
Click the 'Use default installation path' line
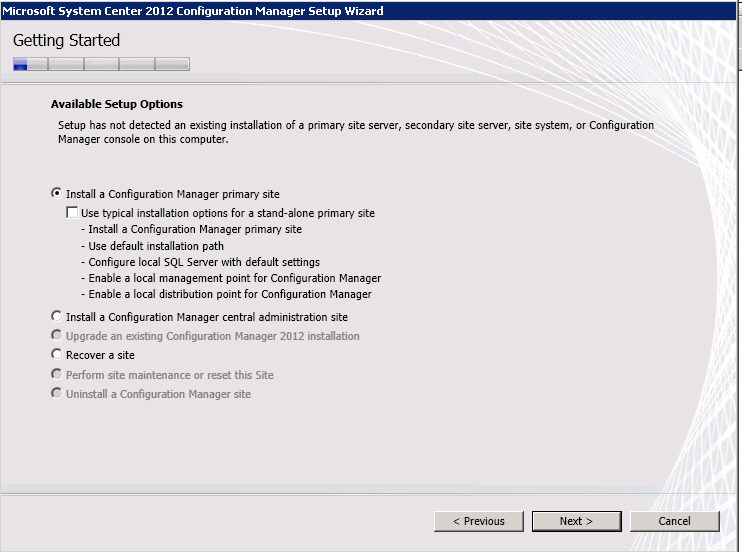tap(152, 246)
